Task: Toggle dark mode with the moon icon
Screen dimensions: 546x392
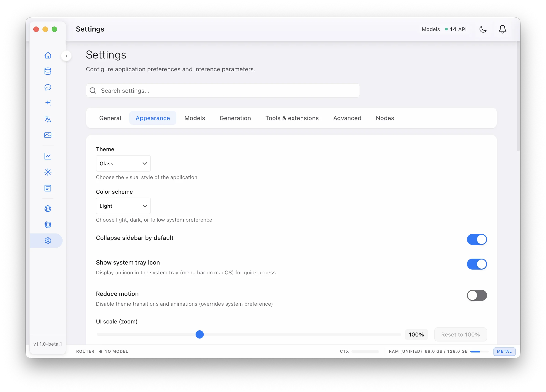Action: click(483, 29)
